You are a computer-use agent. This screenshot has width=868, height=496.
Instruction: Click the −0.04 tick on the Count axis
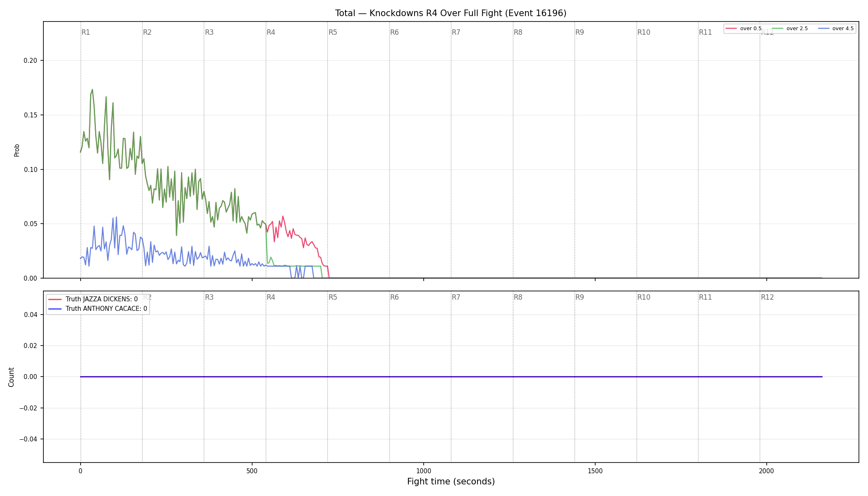coord(28,439)
